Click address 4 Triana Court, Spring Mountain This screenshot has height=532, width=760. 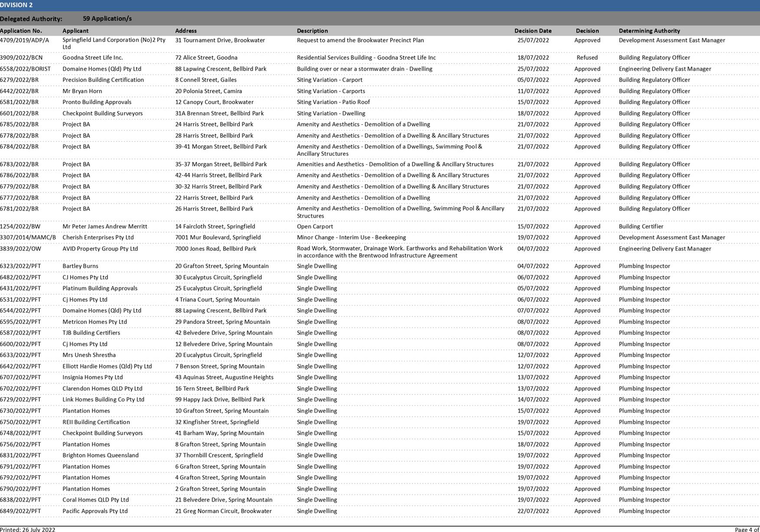coord(217,300)
